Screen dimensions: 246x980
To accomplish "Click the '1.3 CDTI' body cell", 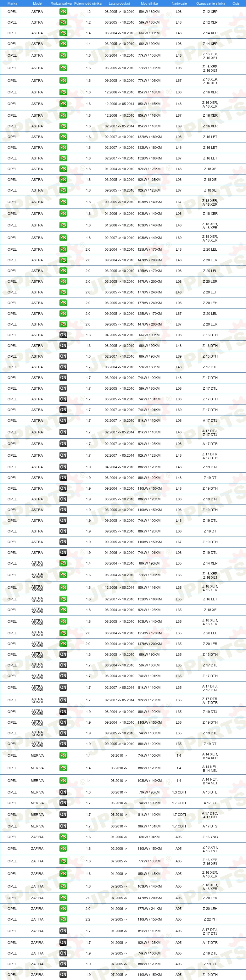I will pyautogui.click(x=179, y=792).
